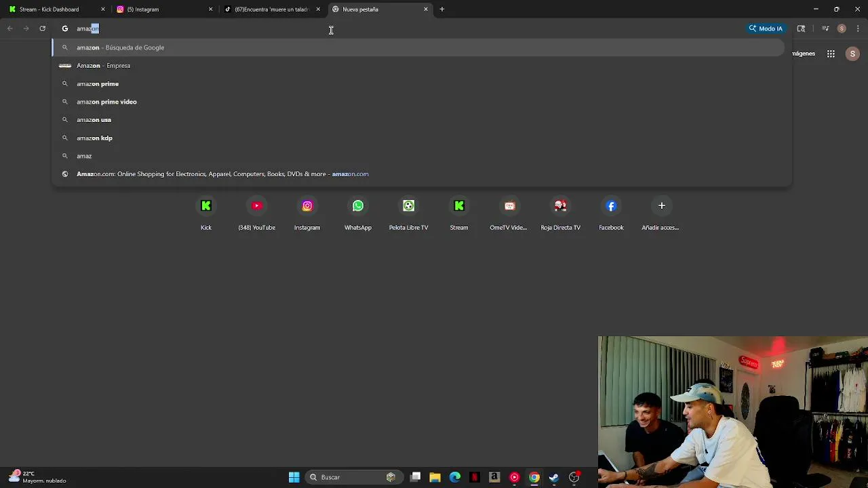Open the Instagram shortcut tile
The width and height of the screenshot is (868, 488).
click(307, 213)
